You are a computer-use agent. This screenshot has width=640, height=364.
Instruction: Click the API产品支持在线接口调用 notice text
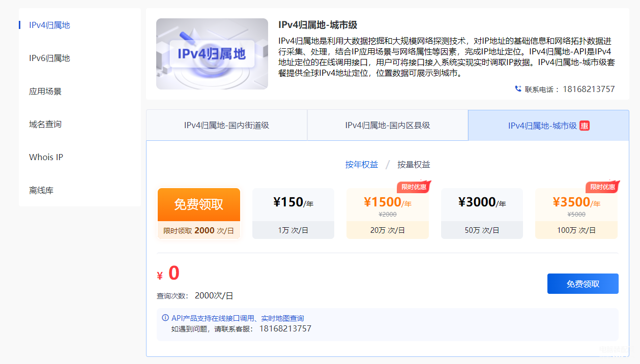point(238,318)
